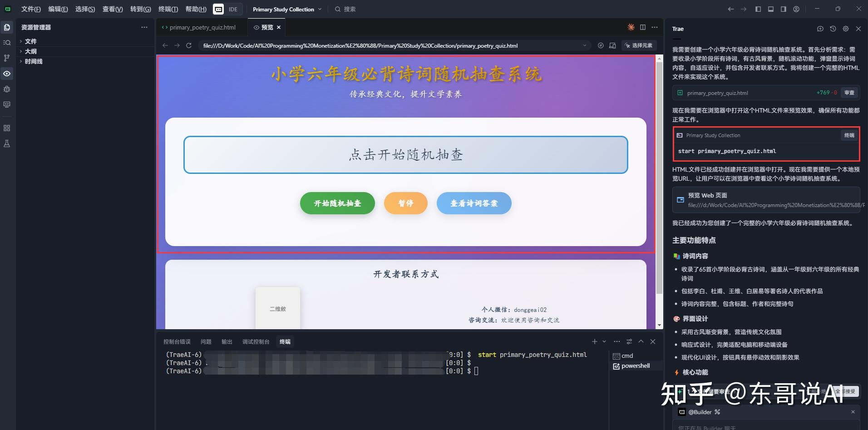
Task: Open the 终端(M) menu
Action: (x=168, y=9)
